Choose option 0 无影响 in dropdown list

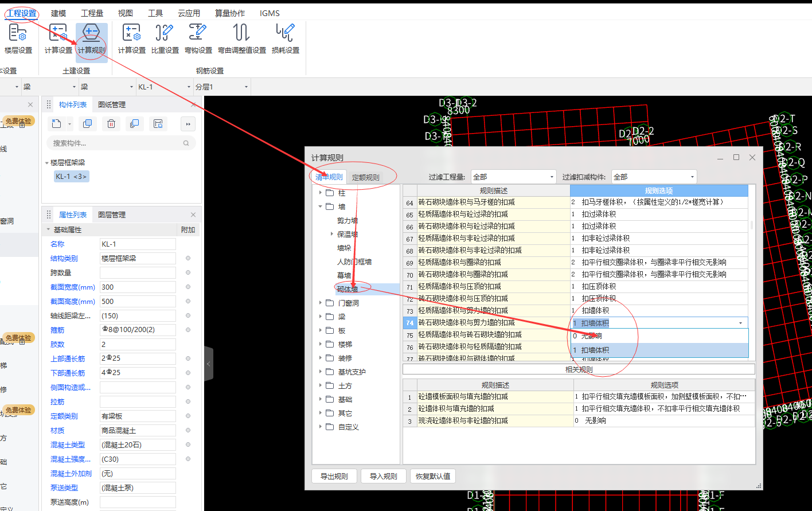click(x=659, y=336)
